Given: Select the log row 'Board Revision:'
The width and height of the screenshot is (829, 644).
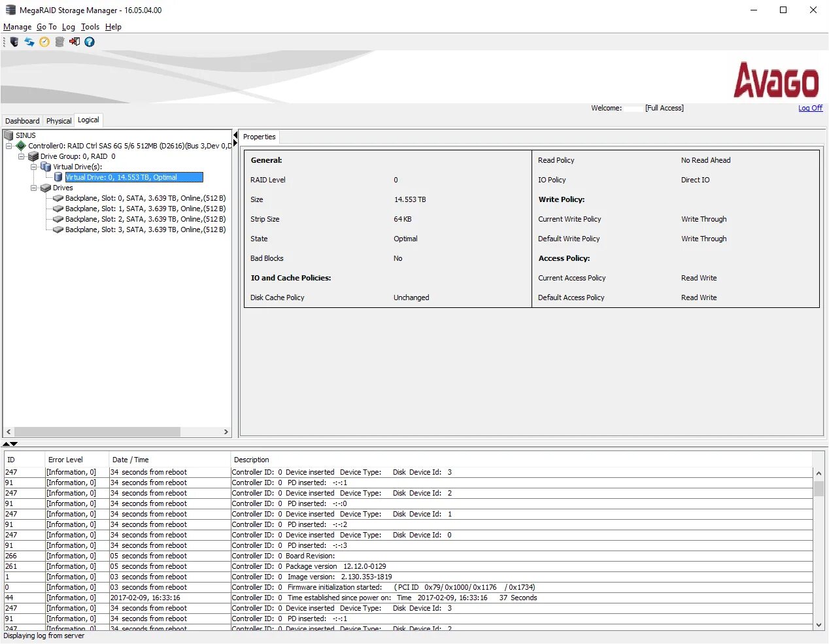Looking at the screenshot, I should [x=409, y=556].
